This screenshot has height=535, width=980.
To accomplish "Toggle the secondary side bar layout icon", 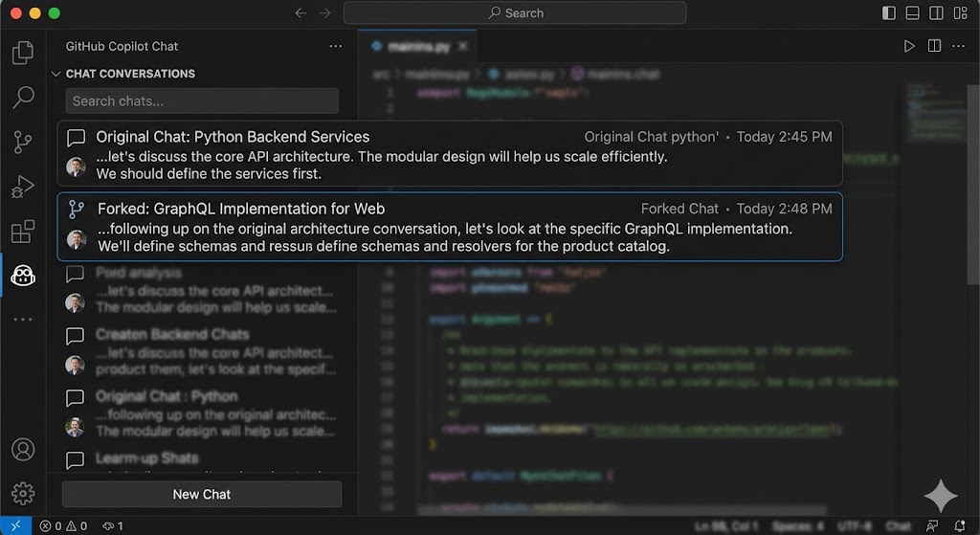I will pos(936,13).
